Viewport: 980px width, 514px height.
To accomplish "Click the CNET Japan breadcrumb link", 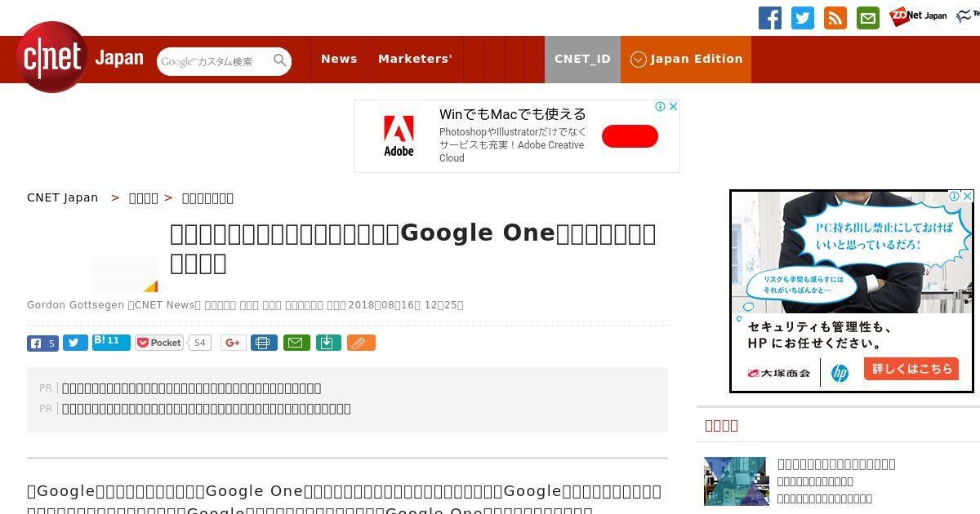I will [62, 197].
